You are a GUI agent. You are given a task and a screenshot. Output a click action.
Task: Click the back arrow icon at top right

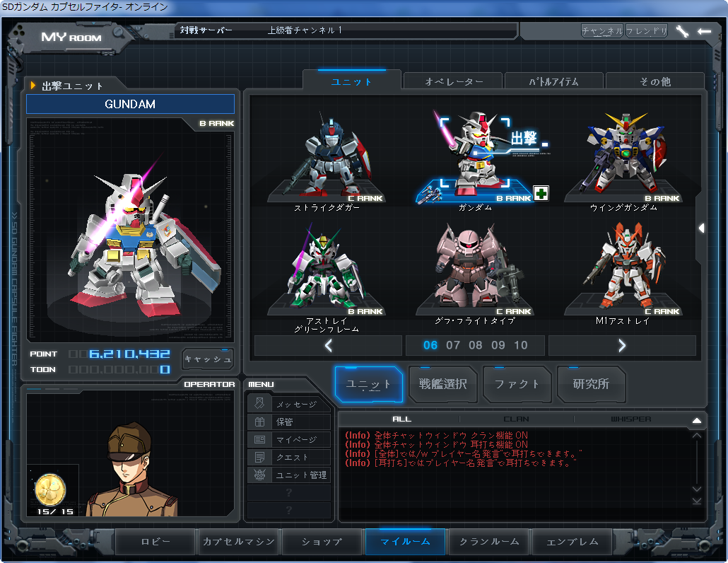[704, 31]
